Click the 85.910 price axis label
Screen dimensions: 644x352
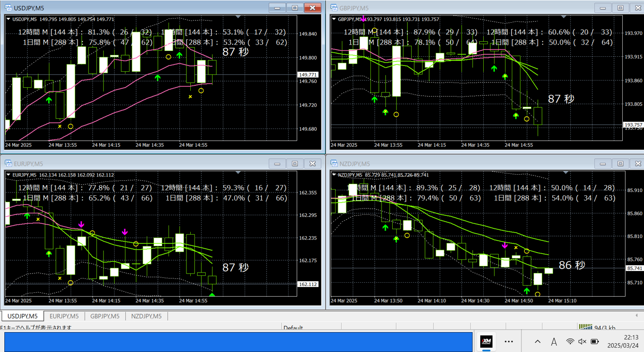[x=635, y=191]
